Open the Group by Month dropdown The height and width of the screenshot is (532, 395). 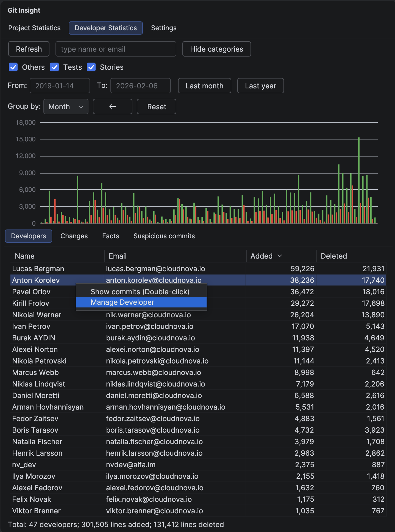66,107
